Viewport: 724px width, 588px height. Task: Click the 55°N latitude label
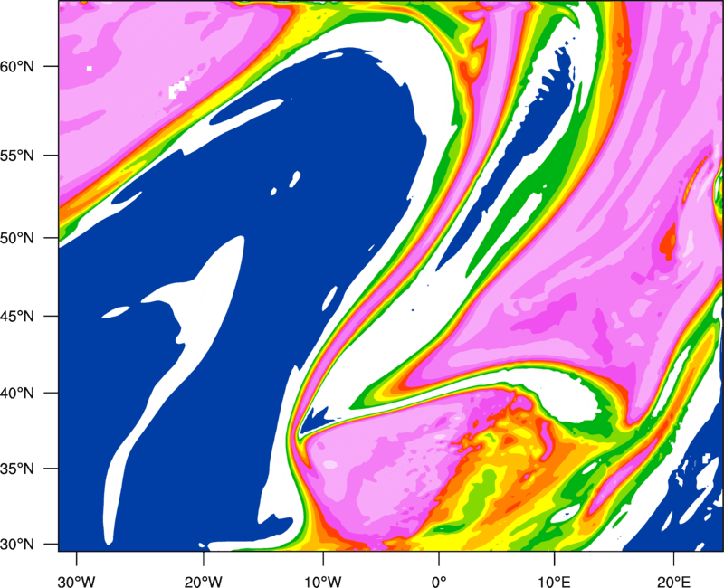[17, 156]
